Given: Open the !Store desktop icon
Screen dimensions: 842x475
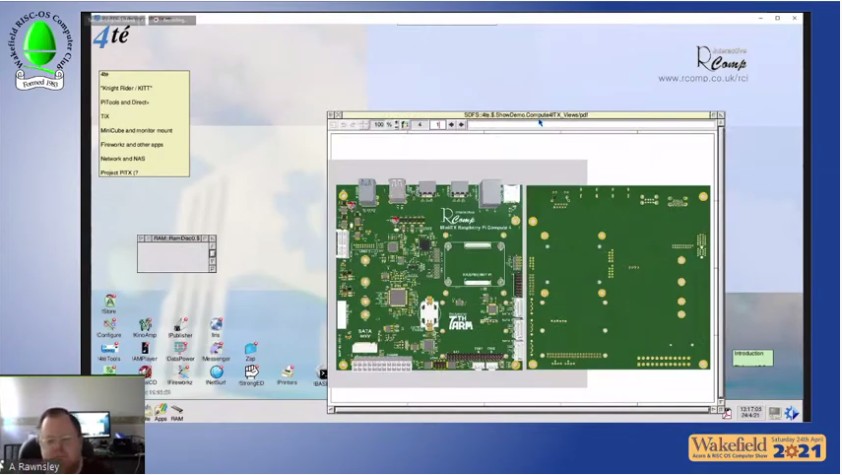Looking at the screenshot, I should pyautogui.click(x=110, y=303).
